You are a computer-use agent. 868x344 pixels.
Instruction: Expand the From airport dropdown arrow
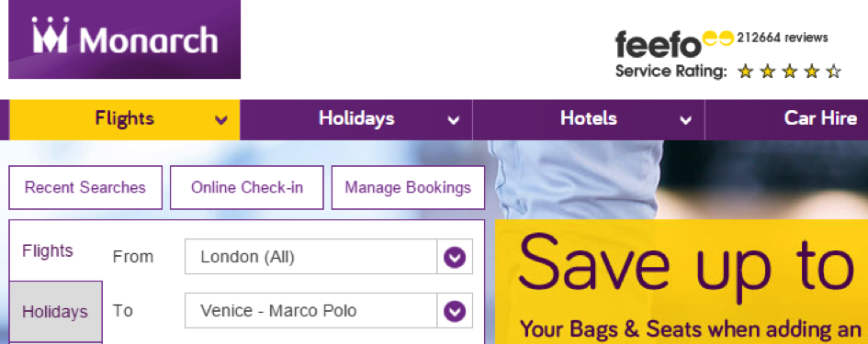[455, 257]
